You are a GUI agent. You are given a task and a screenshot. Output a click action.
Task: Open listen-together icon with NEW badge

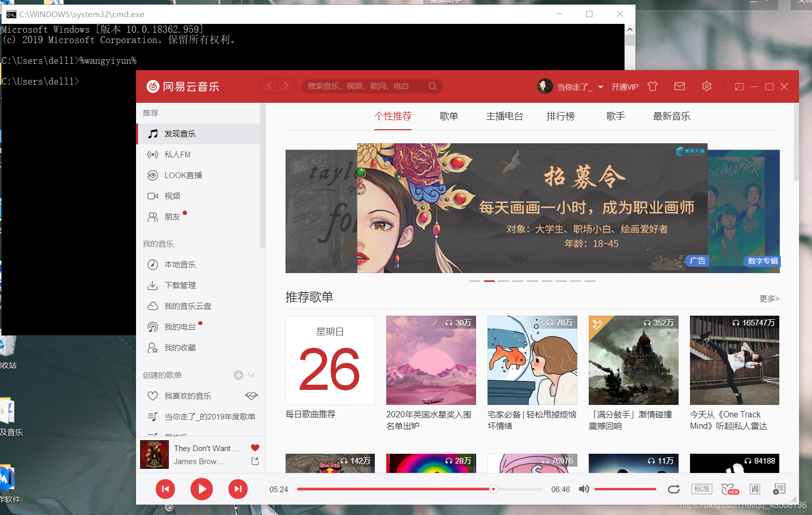[x=730, y=489]
